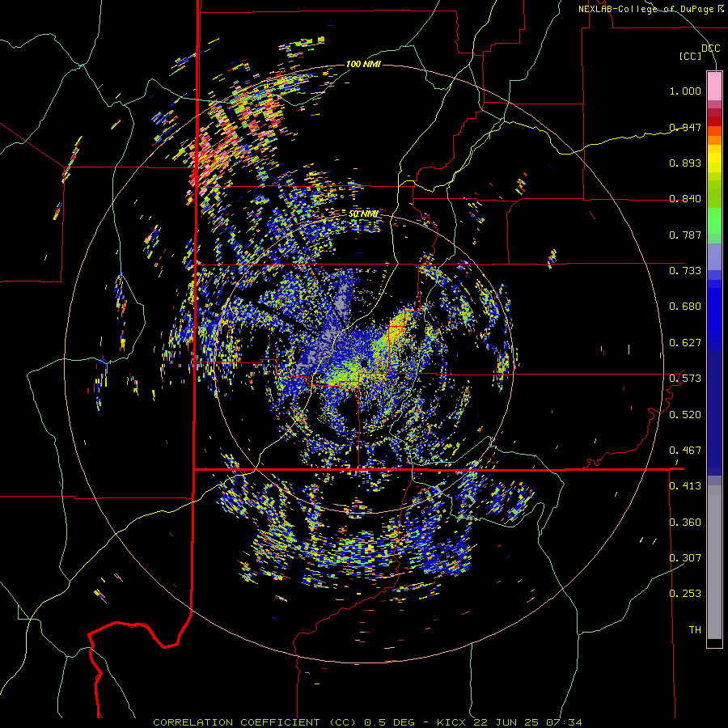
Task: Click the TH threshold label on the legend
Action: (x=695, y=629)
